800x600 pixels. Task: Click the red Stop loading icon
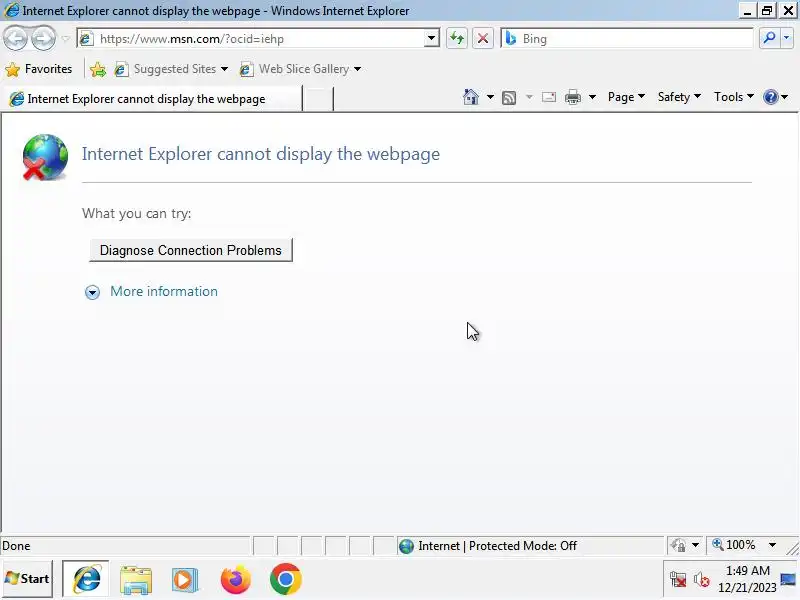pyautogui.click(x=483, y=38)
